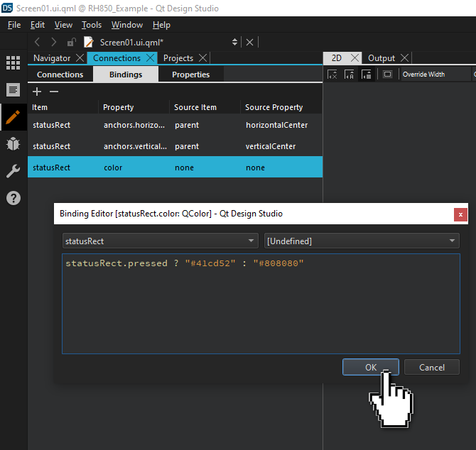This screenshot has width=476, height=450.
Task: Add a new binding with plus icon
Action: coord(38,92)
